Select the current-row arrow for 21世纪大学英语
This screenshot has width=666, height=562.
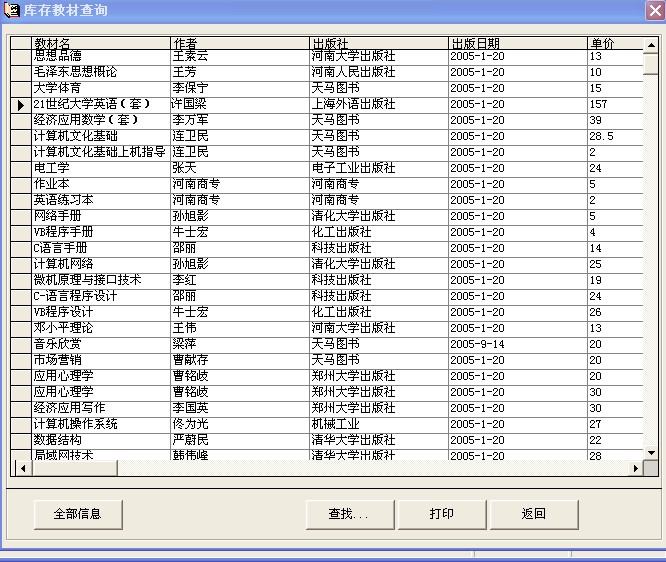(21, 104)
